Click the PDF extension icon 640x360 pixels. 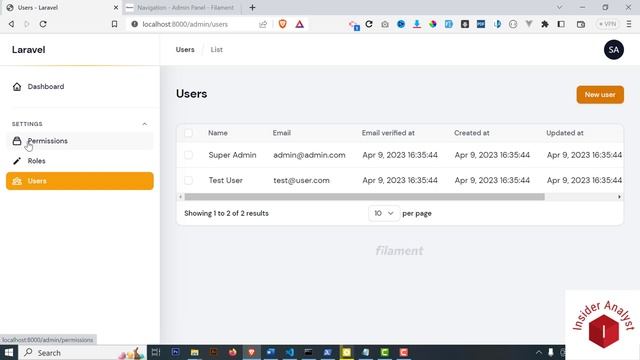[481, 24]
